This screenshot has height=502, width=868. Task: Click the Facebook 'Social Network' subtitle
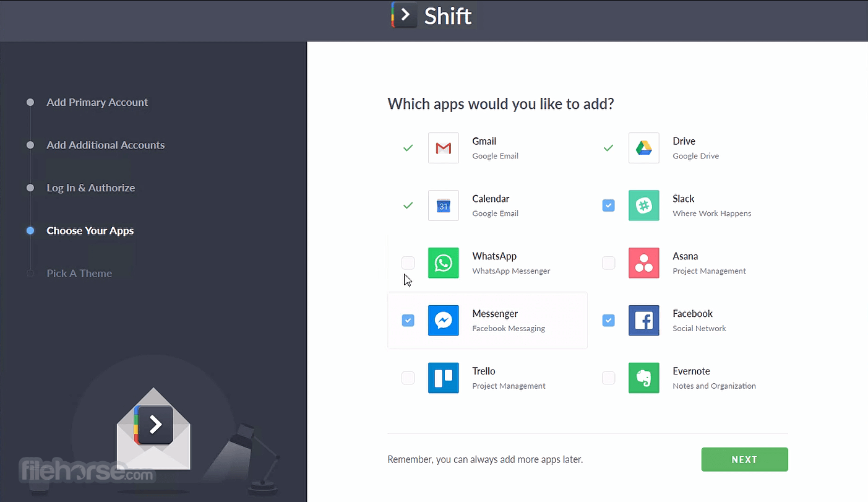700,329
